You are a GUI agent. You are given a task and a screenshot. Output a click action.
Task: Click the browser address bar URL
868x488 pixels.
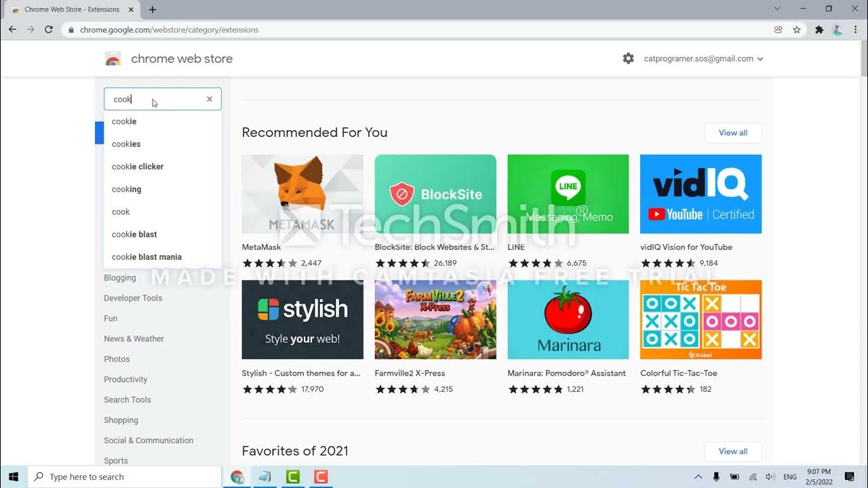169,30
